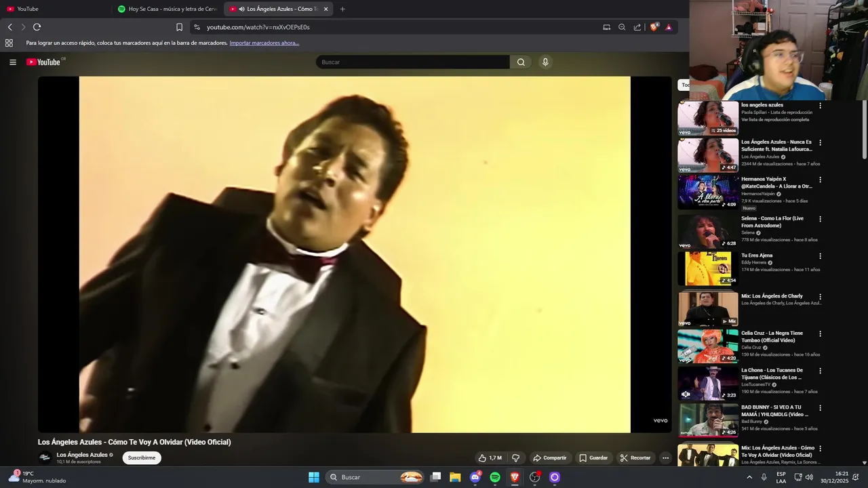The image size is (868, 488).
Task: Open options menu for Nunca Es Suficiente
Action: pyautogui.click(x=820, y=143)
